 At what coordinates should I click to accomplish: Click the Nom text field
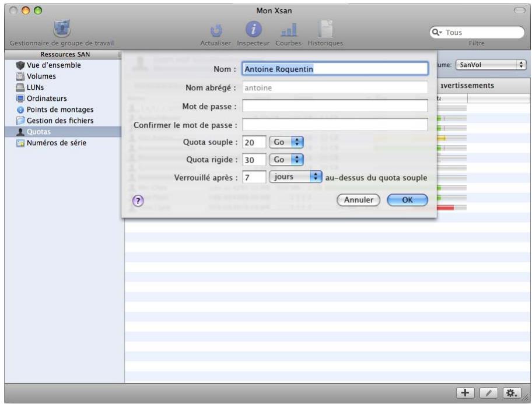point(335,69)
